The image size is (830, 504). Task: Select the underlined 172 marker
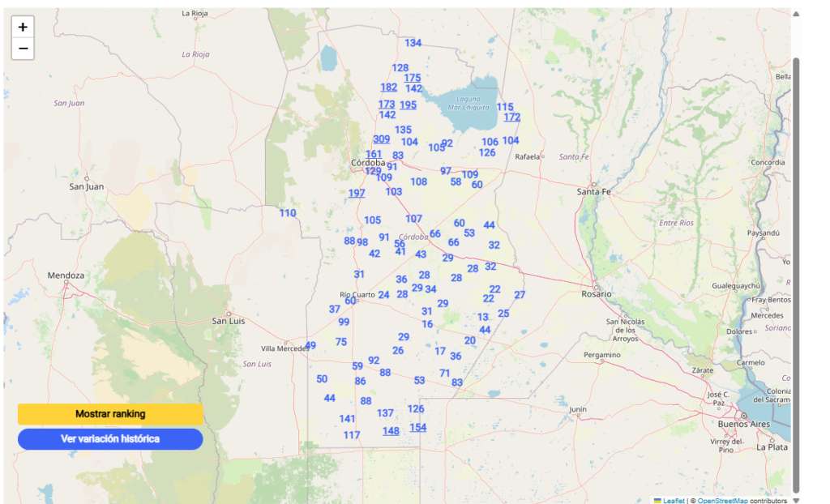tap(511, 117)
